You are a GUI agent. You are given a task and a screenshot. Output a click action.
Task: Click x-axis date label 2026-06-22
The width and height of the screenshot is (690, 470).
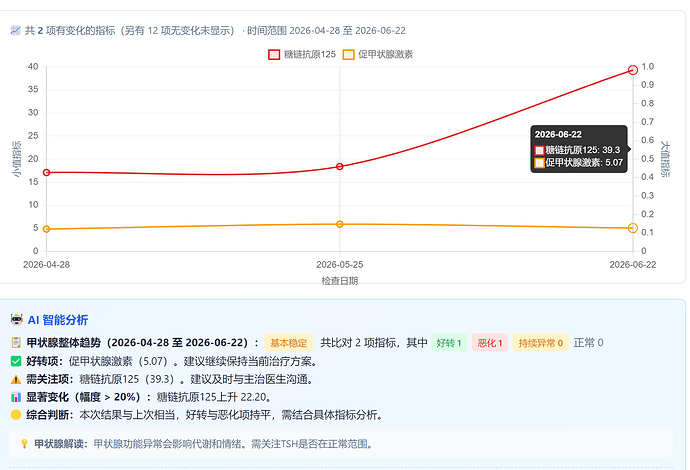coord(633,265)
